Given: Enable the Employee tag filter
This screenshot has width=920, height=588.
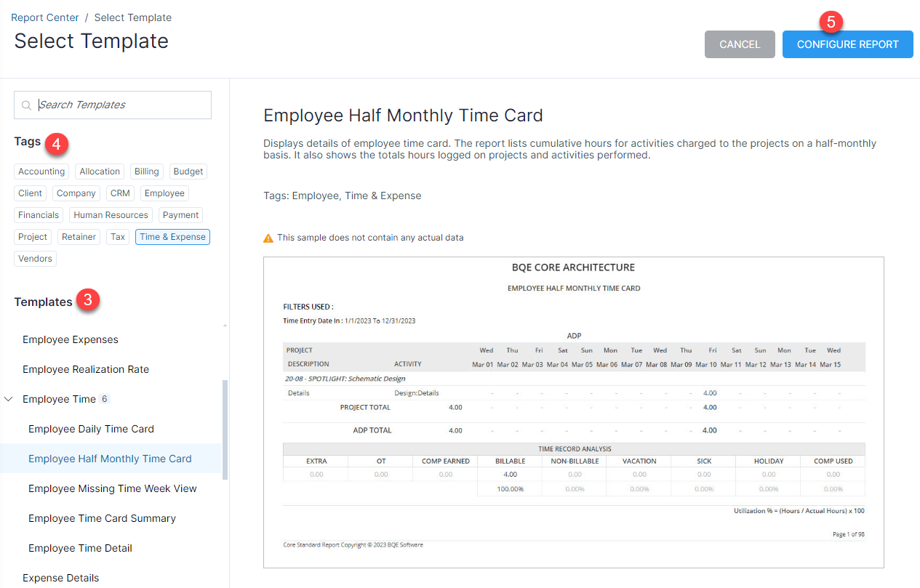Looking at the screenshot, I should (164, 193).
